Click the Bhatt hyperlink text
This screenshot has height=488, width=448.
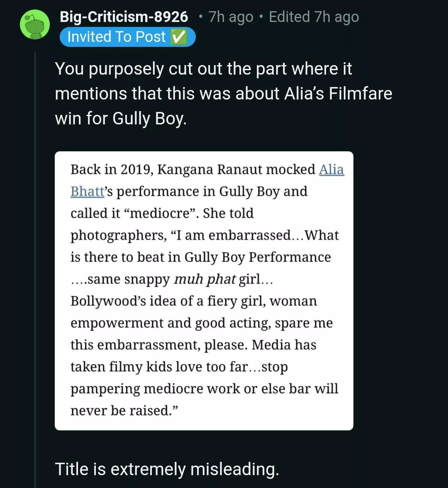tap(87, 192)
